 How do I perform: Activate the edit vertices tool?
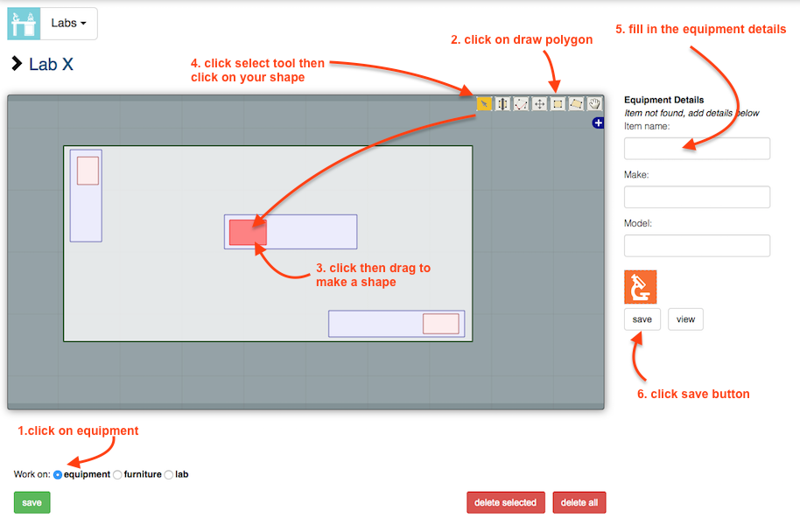coord(521,103)
